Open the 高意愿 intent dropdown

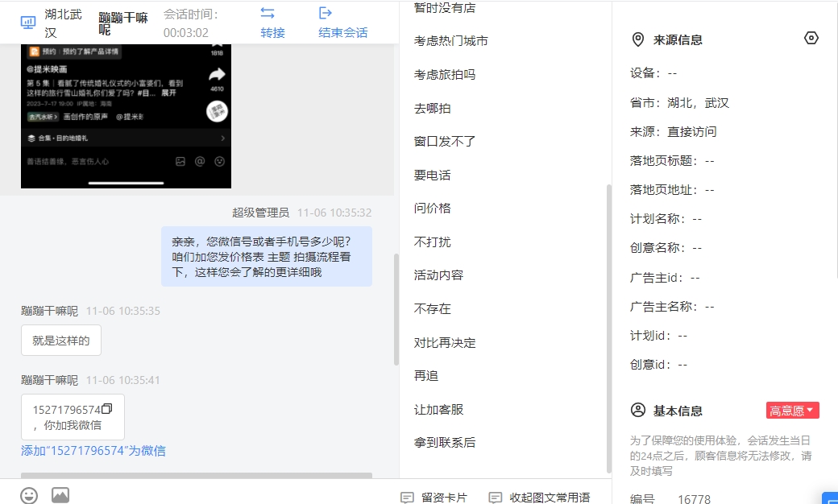click(x=793, y=410)
